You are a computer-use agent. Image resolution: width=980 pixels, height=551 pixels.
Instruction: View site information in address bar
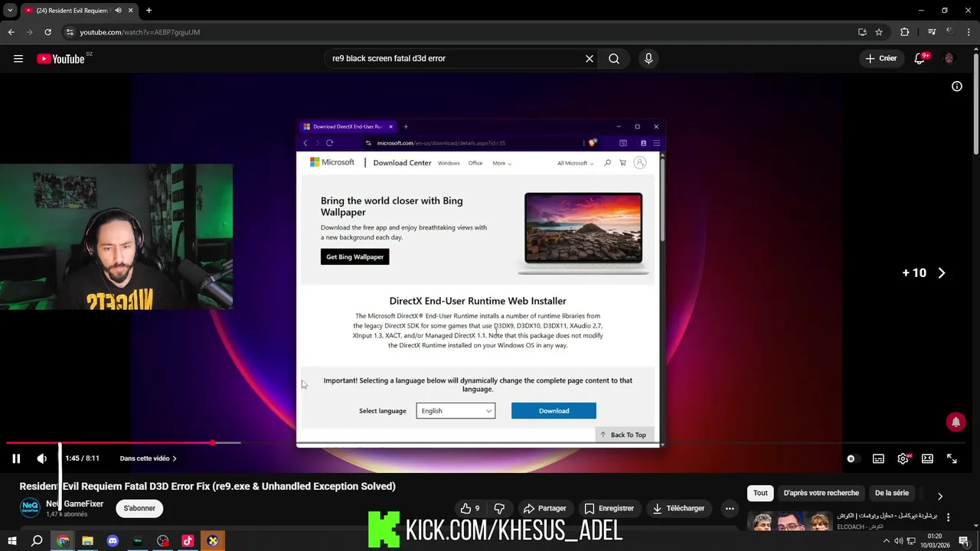click(x=70, y=32)
